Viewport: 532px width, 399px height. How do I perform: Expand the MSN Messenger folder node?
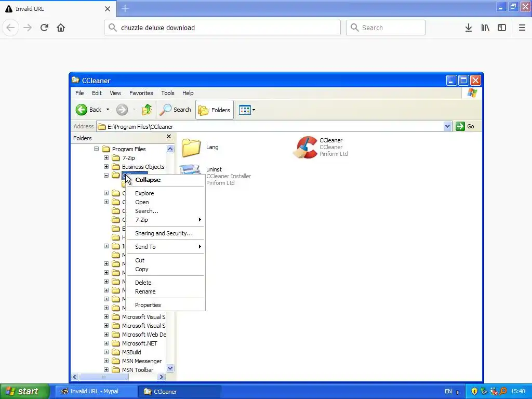point(106,361)
